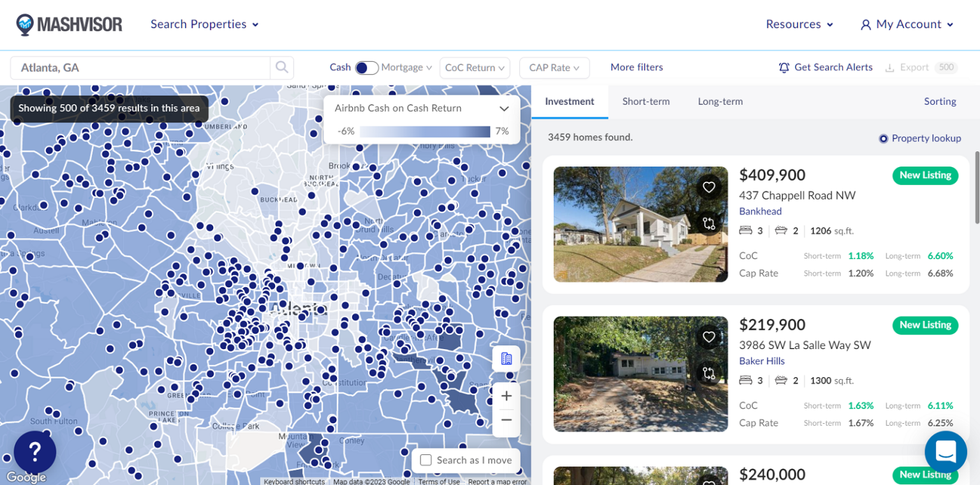
Task: Open the Bankhead neighborhood link
Action: [x=759, y=211]
